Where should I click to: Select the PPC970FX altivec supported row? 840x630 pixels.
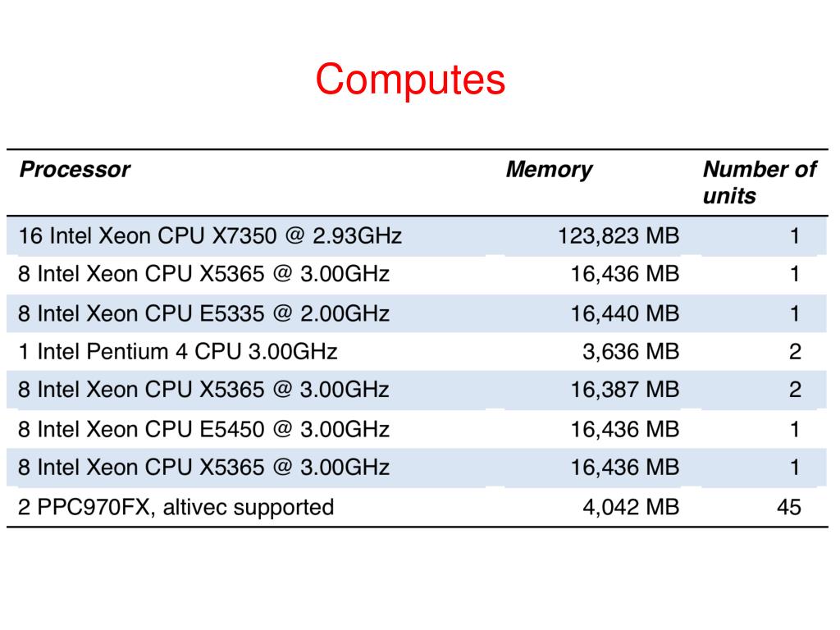click(417, 507)
